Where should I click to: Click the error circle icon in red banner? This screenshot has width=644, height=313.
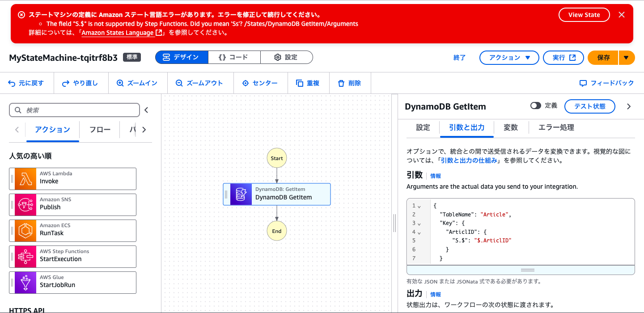[21, 15]
